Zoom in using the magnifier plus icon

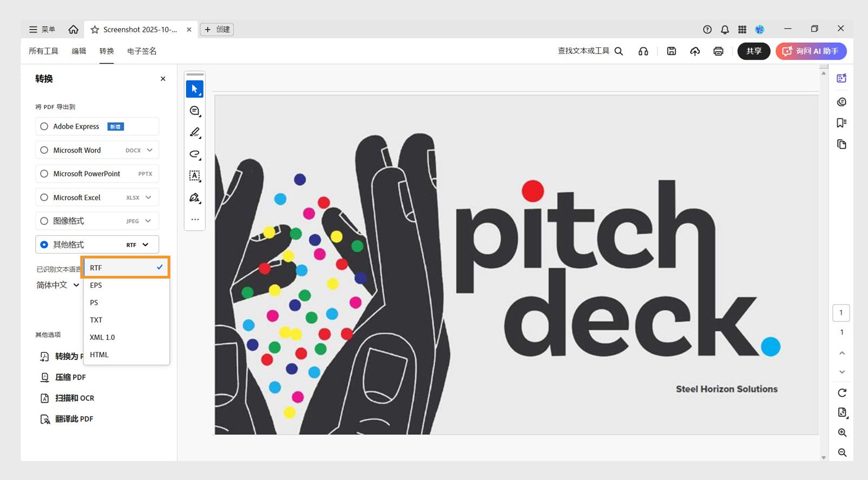point(842,433)
